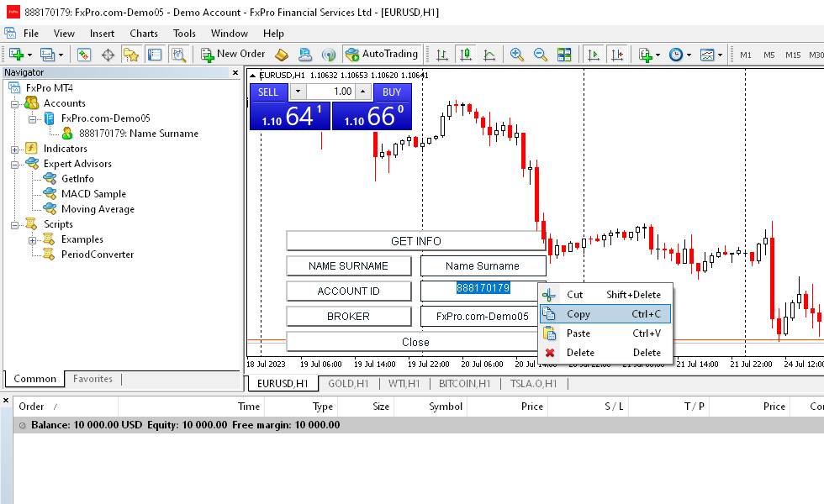Select the M5 timeframe

[x=769, y=55]
